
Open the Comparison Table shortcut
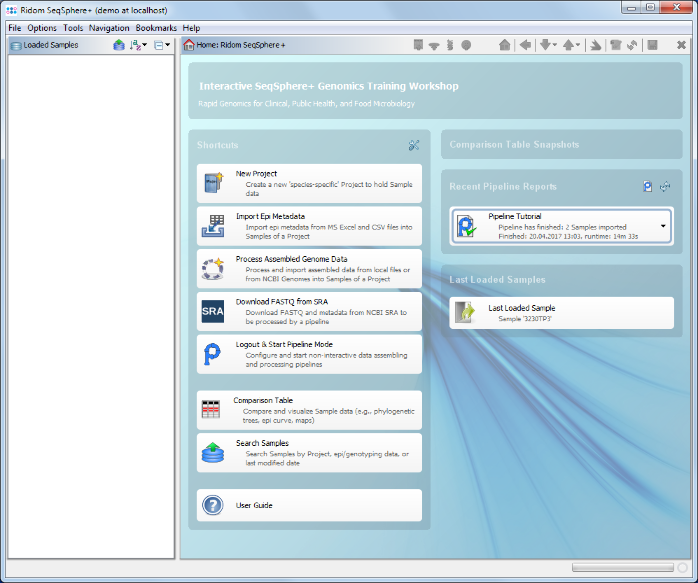[x=309, y=410]
